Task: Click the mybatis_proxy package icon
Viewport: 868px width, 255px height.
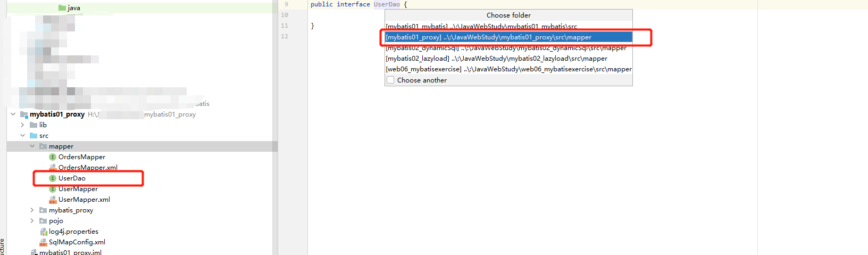Action: point(43,210)
